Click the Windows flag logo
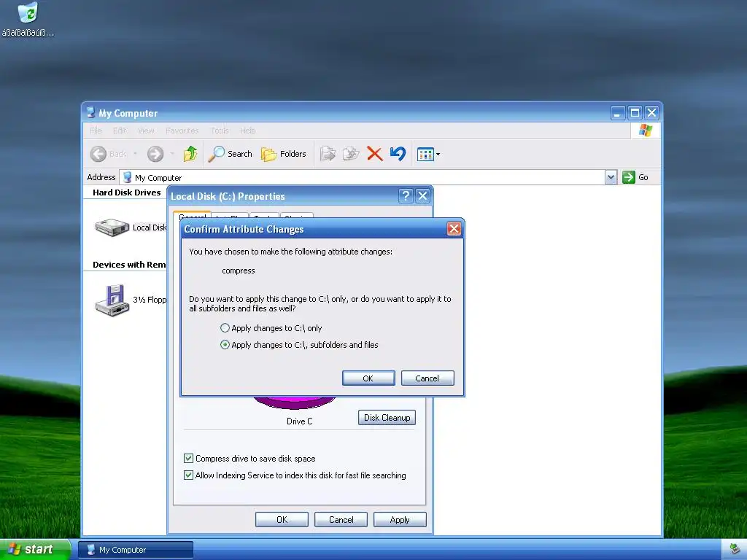Image resolution: width=747 pixels, height=560 pixels. [646, 130]
